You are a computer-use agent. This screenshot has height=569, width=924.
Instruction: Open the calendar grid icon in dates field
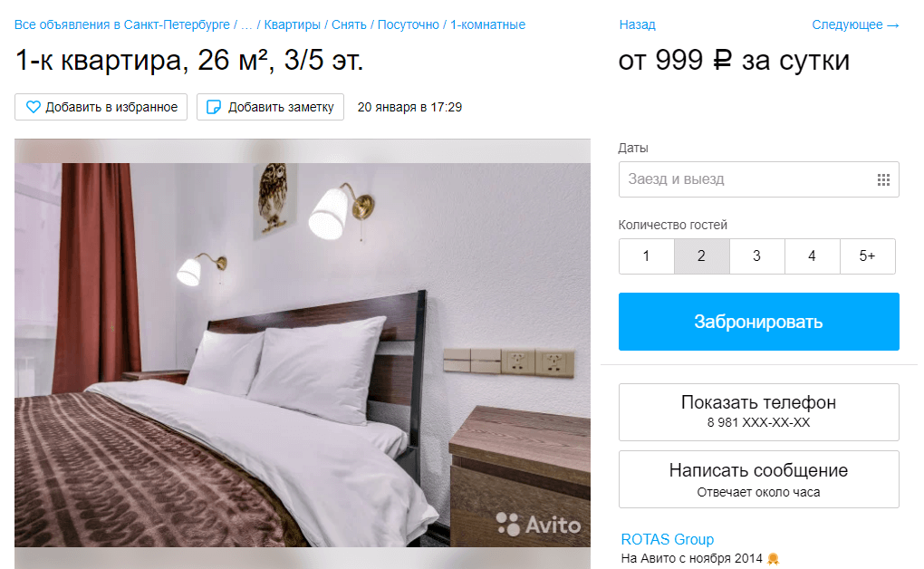coord(882,179)
